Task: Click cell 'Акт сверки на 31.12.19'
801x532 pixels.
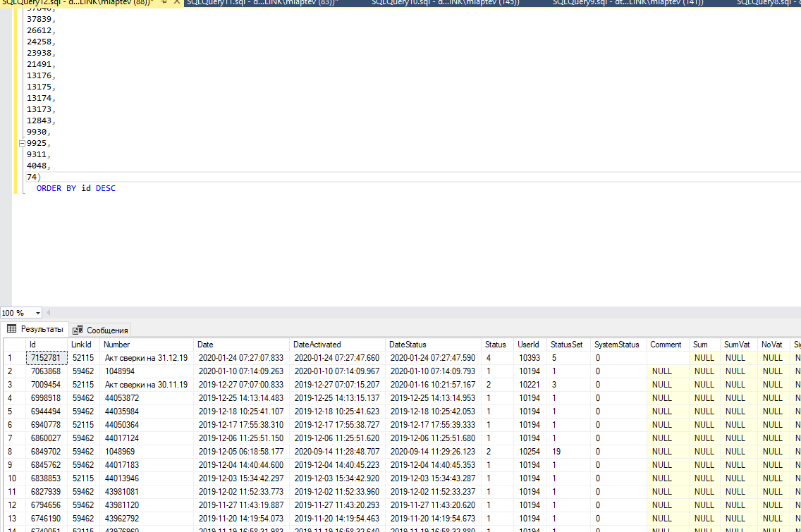Action: pyautogui.click(x=147, y=358)
